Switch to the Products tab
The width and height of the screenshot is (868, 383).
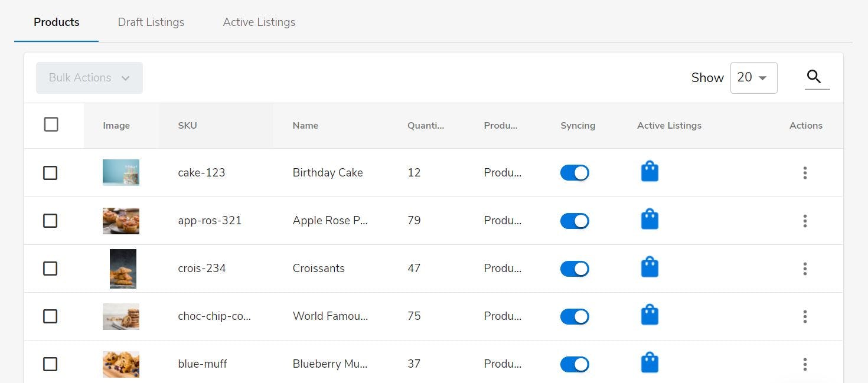click(57, 22)
